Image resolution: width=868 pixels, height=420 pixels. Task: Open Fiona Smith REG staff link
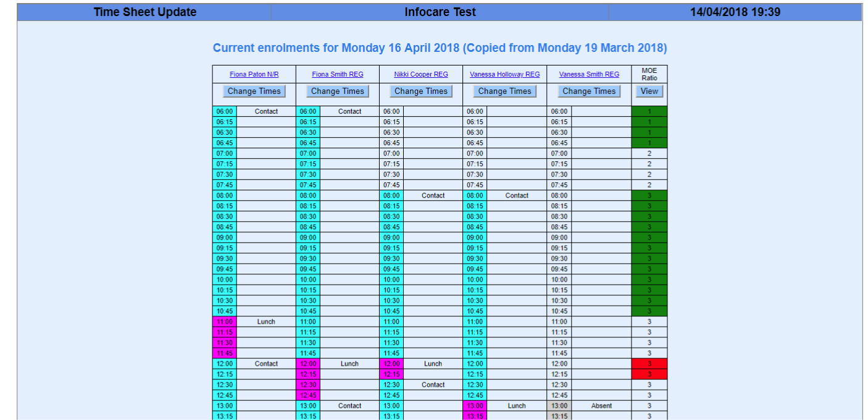coord(337,74)
